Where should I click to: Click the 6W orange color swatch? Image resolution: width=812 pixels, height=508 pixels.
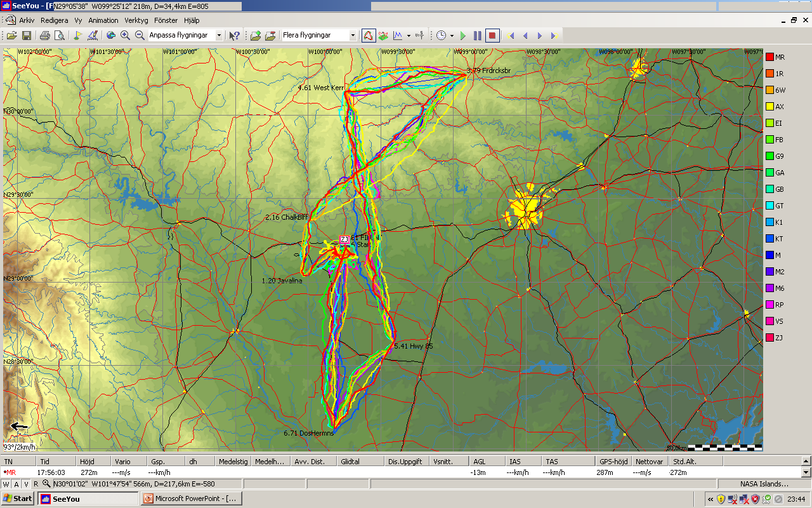click(x=770, y=90)
